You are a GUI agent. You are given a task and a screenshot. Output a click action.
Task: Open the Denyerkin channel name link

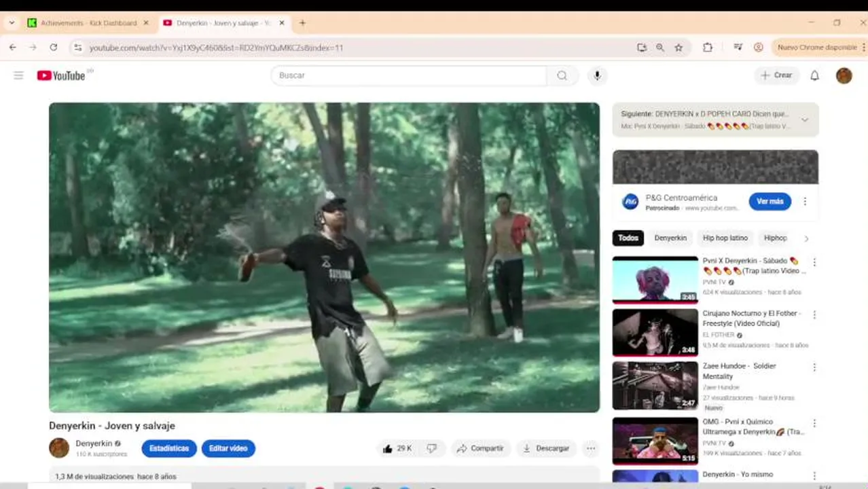click(94, 443)
